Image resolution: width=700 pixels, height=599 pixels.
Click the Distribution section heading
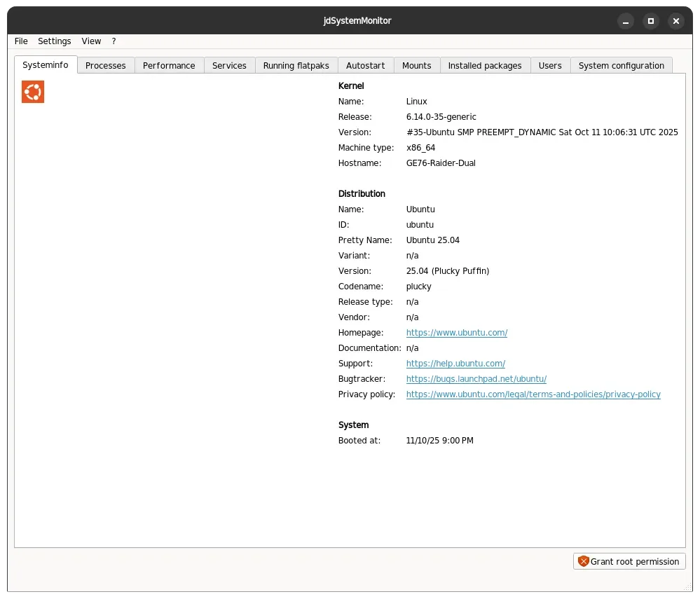[362, 194]
